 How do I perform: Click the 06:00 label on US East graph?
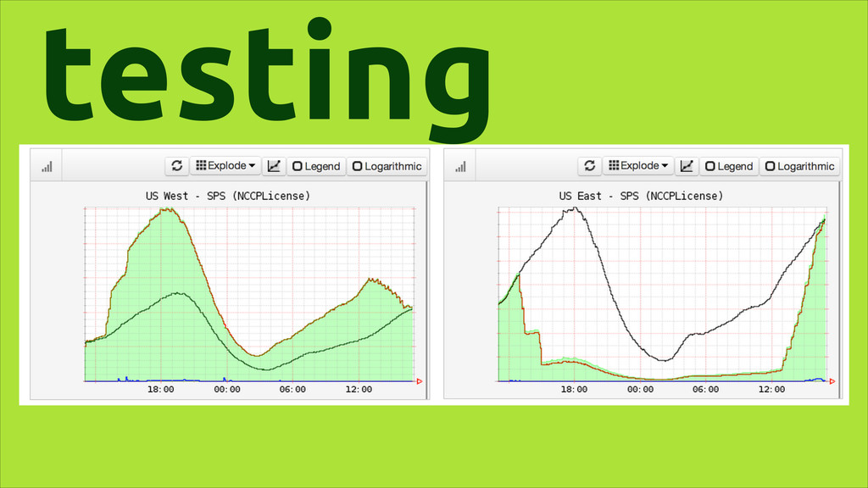point(706,390)
